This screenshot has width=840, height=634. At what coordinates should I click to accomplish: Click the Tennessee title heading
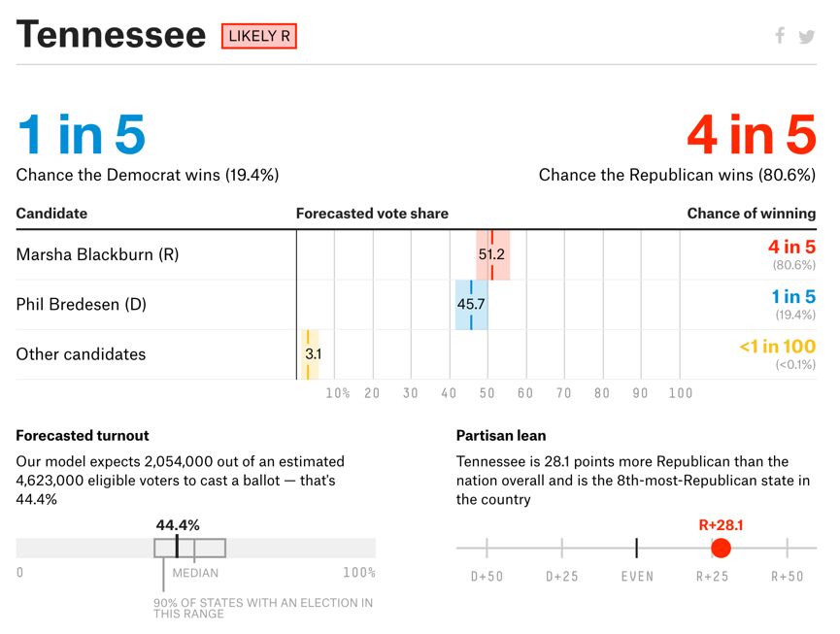point(111,35)
